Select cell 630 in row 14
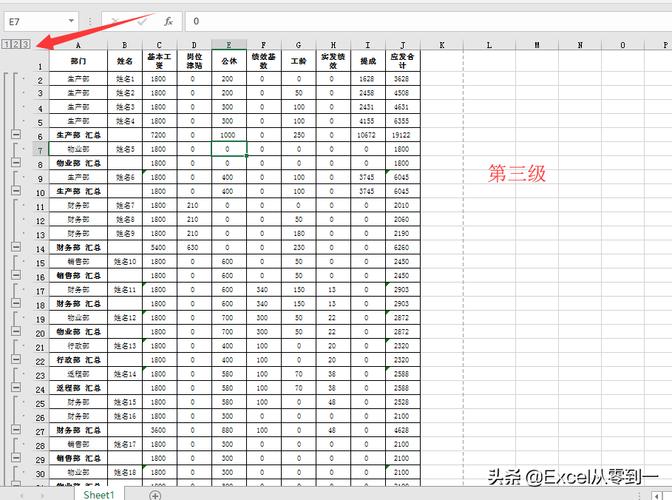The image size is (672, 500). click(x=194, y=247)
